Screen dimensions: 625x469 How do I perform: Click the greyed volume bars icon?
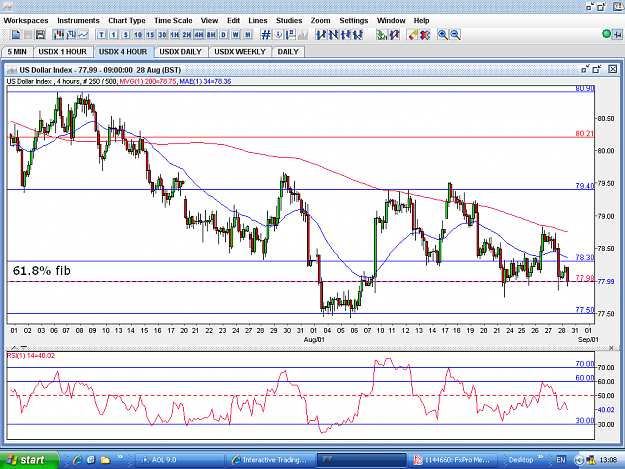(303, 35)
